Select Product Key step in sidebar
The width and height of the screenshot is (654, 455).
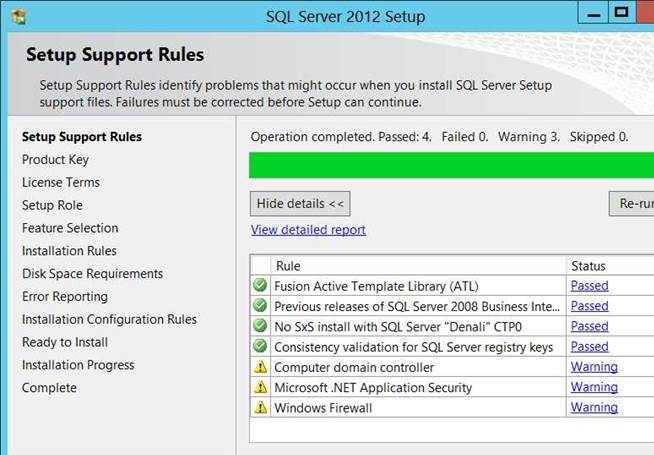point(55,160)
